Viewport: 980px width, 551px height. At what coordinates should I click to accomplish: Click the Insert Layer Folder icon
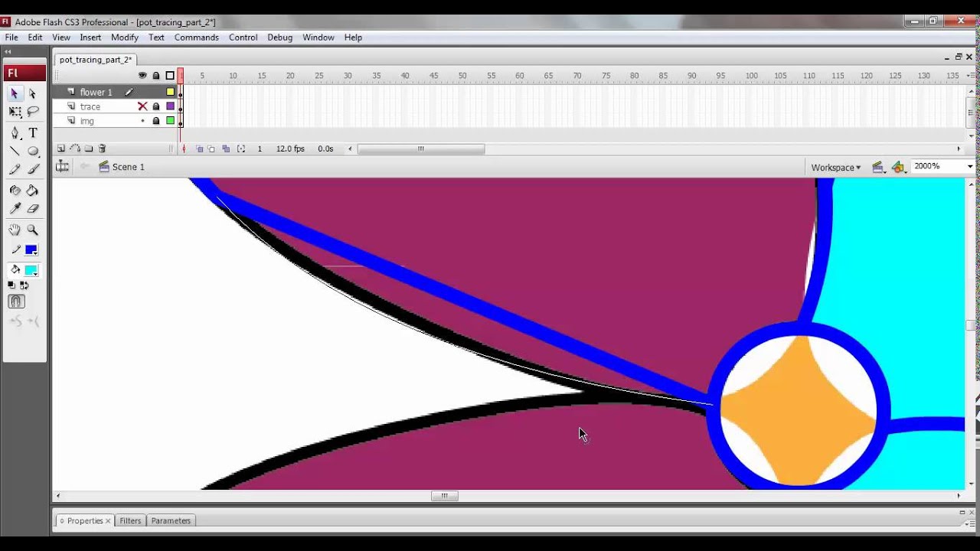click(89, 148)
